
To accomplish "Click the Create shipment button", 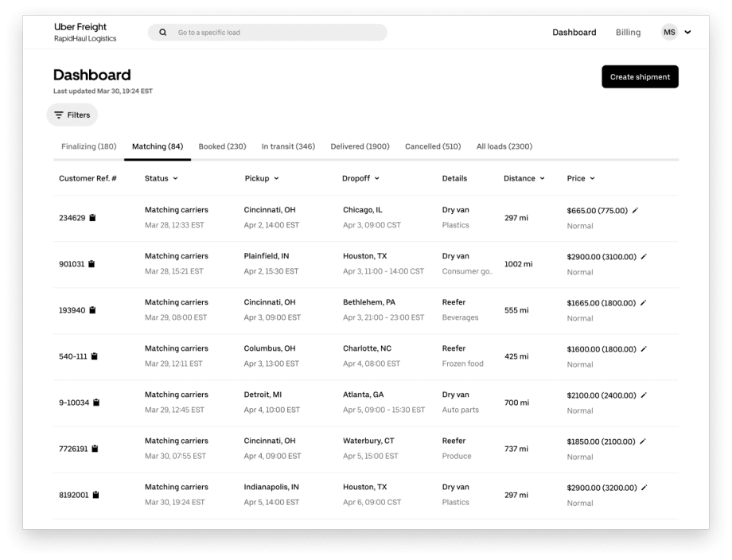I will tap(640, 76).
